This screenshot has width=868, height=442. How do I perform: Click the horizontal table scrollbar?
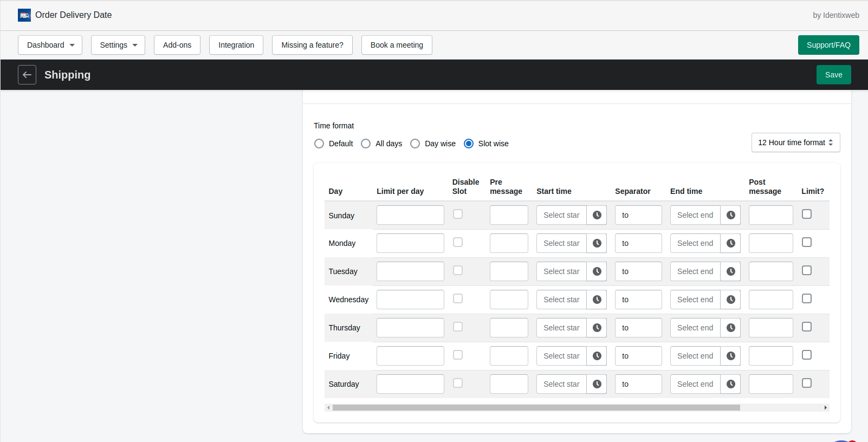(x=536, y=407)
